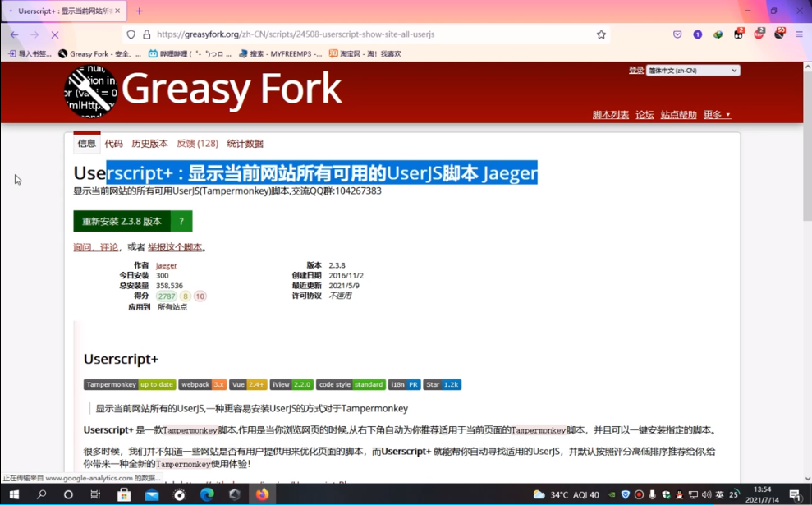Click the page vertical scrollbar
This screenshot has height=505, width=812.
[x=807, y=272]
